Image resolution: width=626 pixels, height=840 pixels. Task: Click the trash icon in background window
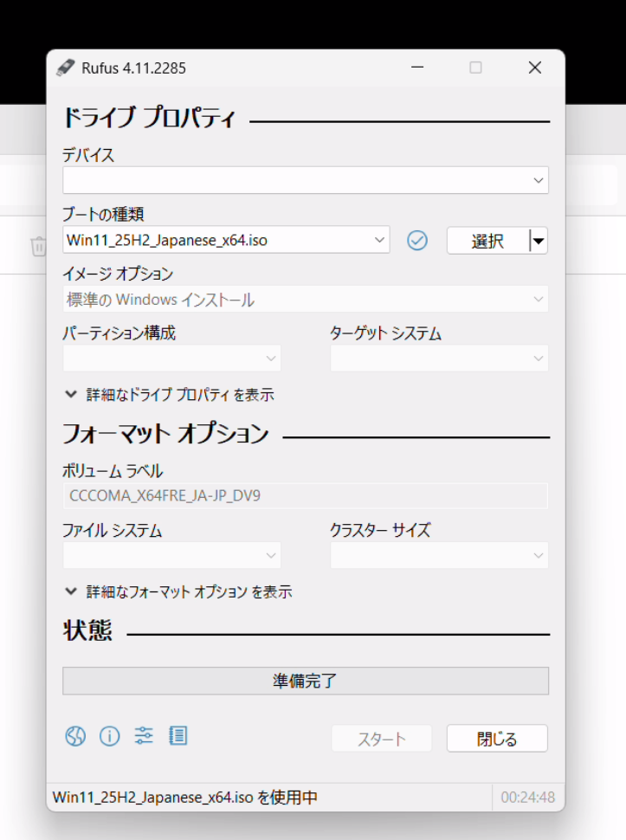pos(38,247)
